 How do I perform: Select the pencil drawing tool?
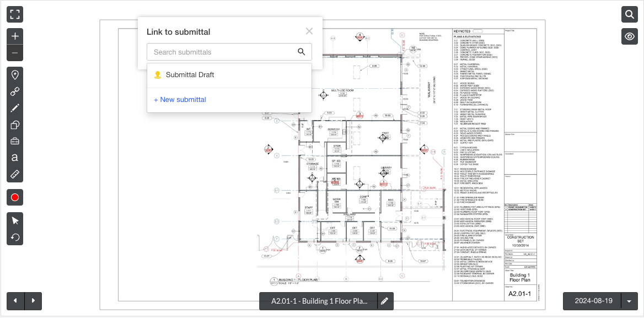tap(15, 108)
